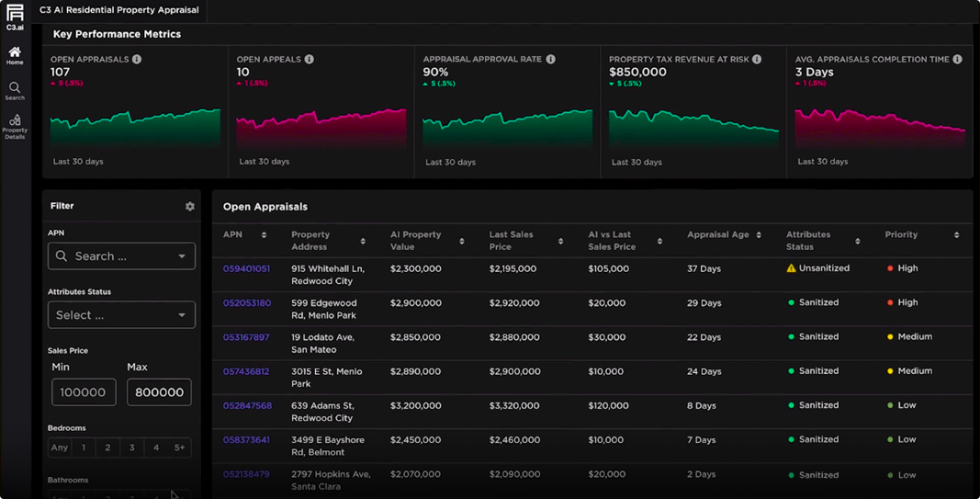The width and height of the screenshot is (980, 499).
Task: Click info icon next to Appraisal Approval Rate
Action: (x=551, y=60)
